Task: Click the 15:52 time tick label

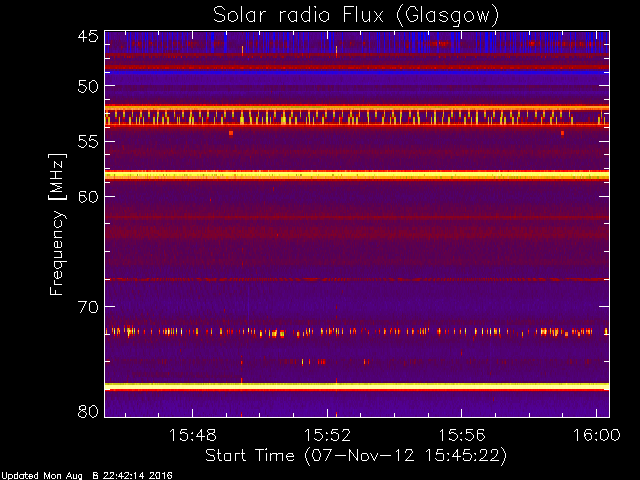Action: coord(327,435)
